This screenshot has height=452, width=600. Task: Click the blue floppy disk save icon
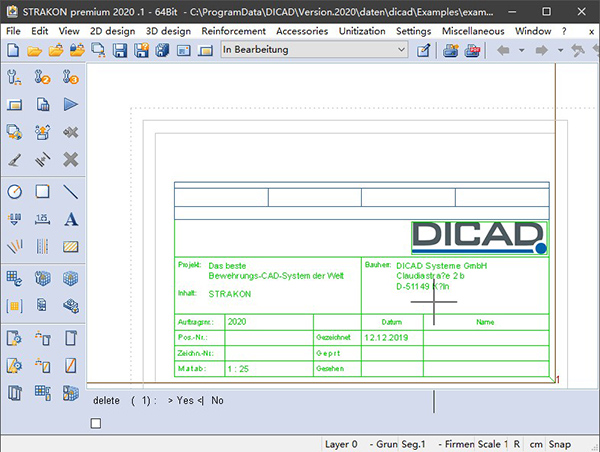[x=119, y=51]
